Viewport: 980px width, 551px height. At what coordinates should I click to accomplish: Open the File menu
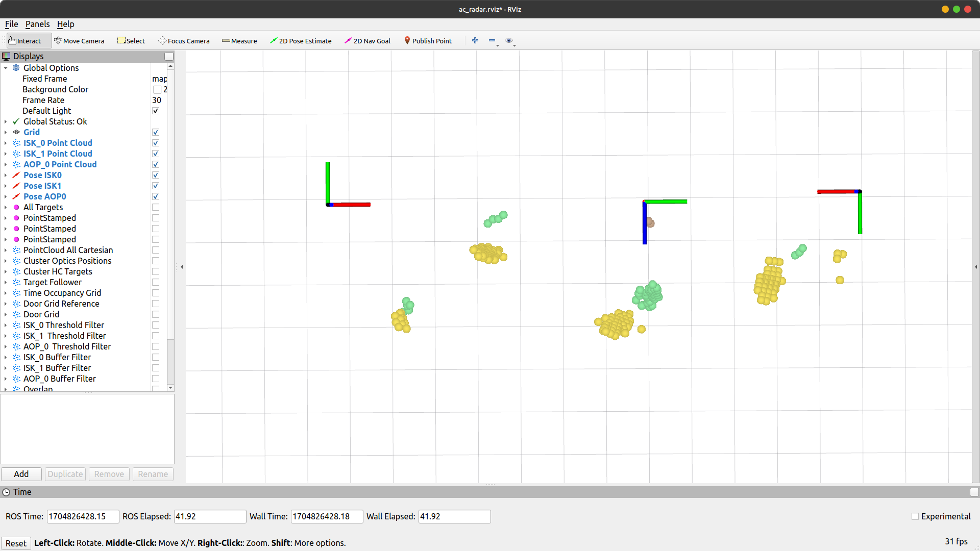(11, 24)
